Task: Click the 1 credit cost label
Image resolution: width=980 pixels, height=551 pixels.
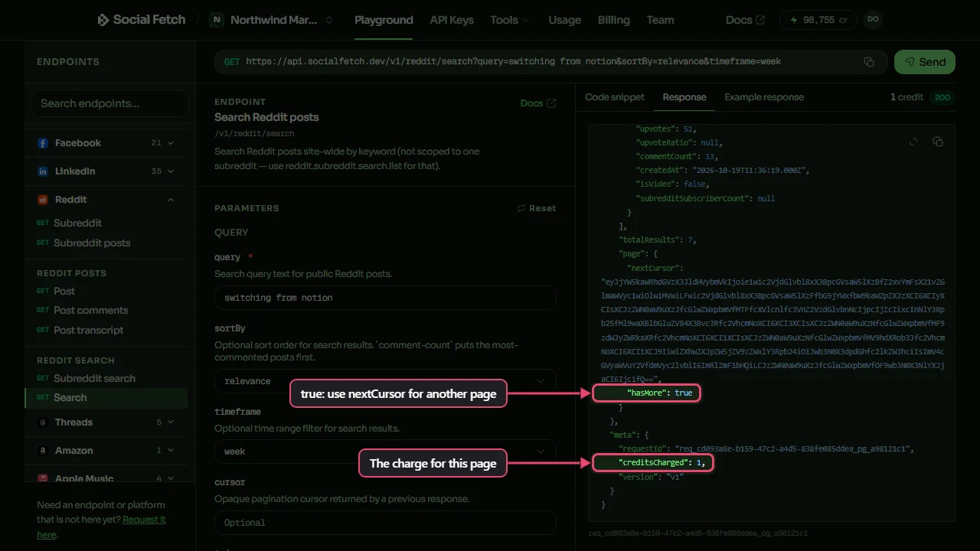Action: [907, 97]
